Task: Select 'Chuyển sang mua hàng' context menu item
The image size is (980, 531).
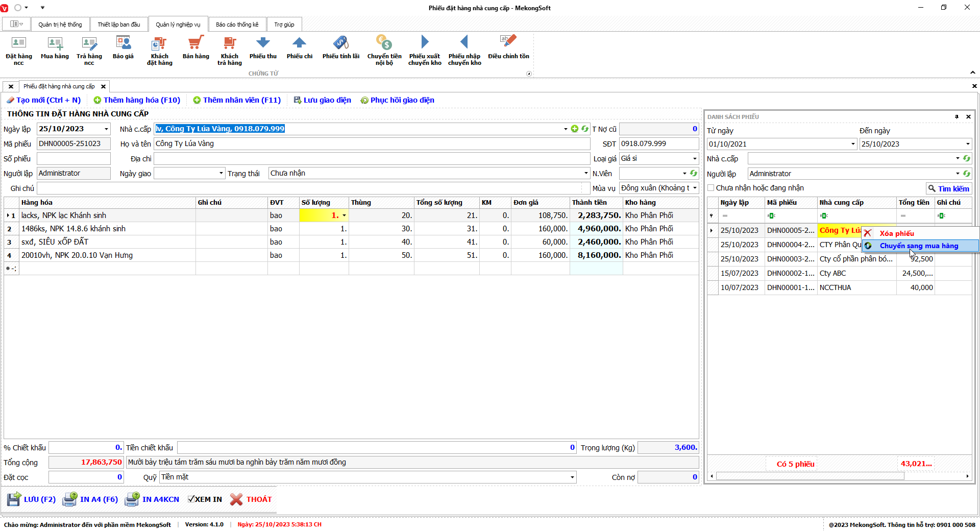Action: pyautogui.click(x=919, y=246)
